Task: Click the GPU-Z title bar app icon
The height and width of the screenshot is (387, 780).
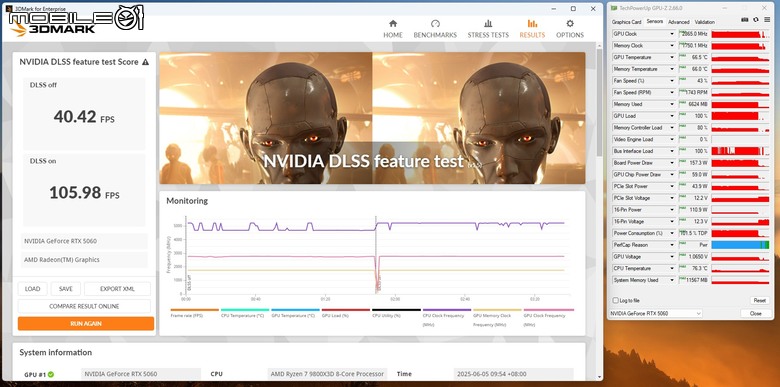Action: pyautogui.click(x=614, y=8)
